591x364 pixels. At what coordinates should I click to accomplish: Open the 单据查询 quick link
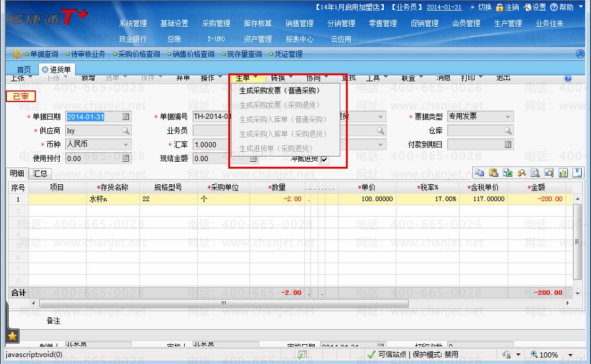(x=44, y=54)
